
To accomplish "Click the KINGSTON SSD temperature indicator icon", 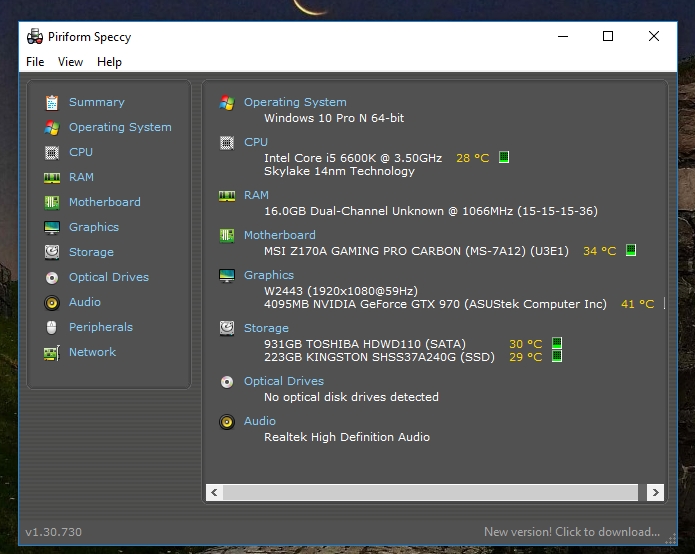I will pos(557,356).
